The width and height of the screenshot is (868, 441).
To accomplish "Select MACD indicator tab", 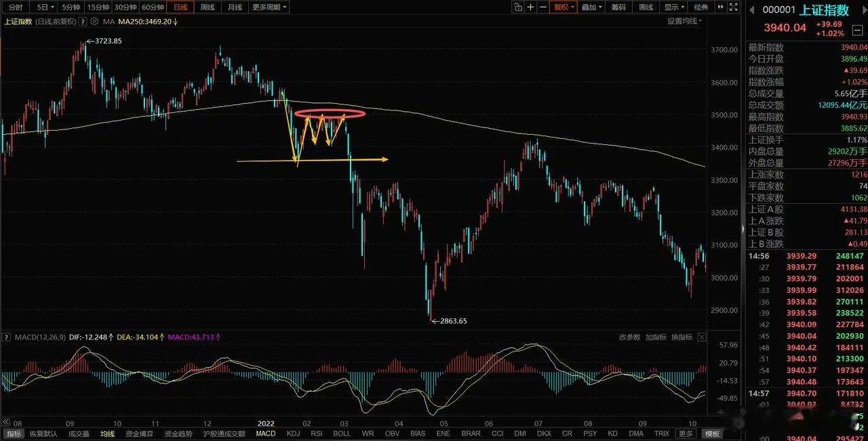I will pos(266,434).
